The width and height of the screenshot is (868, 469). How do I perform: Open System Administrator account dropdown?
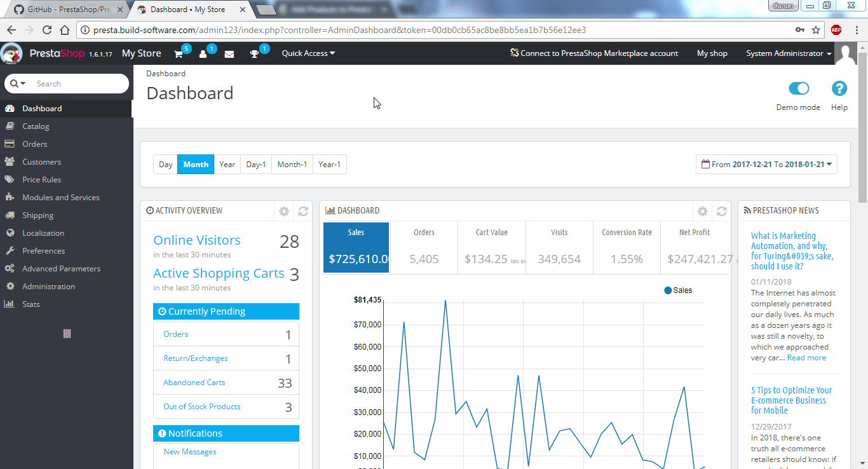(x=789, y=53)
